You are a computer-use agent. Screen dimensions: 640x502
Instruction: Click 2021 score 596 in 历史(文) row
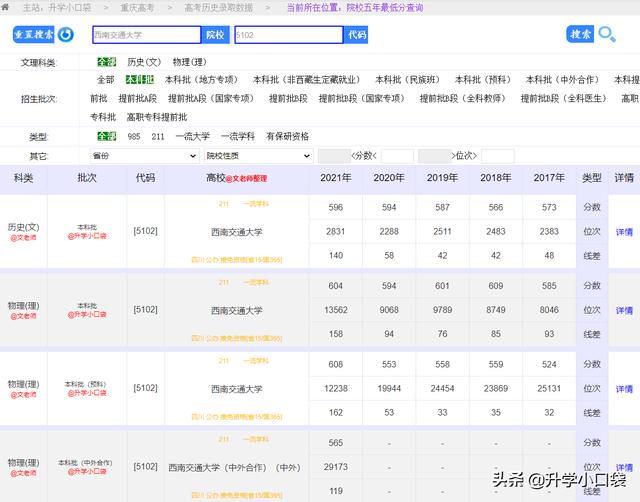click(336, 207)
